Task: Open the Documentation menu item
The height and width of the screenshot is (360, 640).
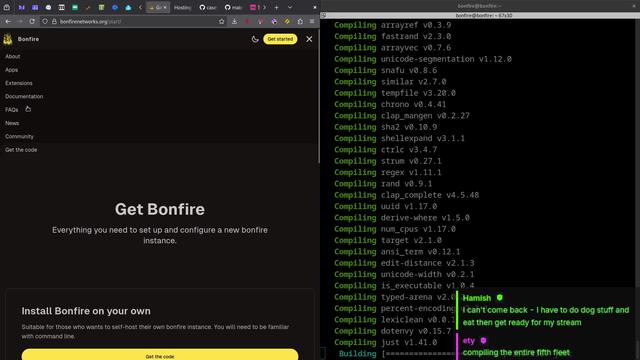Action: [24, 96]
